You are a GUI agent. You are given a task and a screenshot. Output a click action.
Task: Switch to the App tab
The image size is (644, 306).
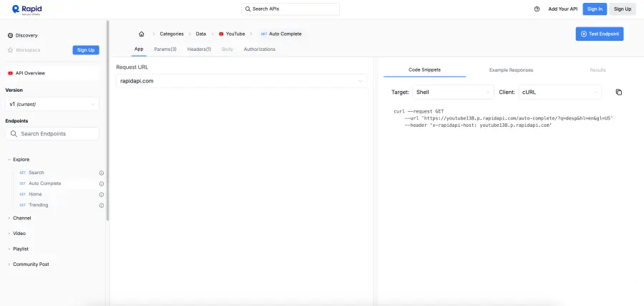pos(139,49)
